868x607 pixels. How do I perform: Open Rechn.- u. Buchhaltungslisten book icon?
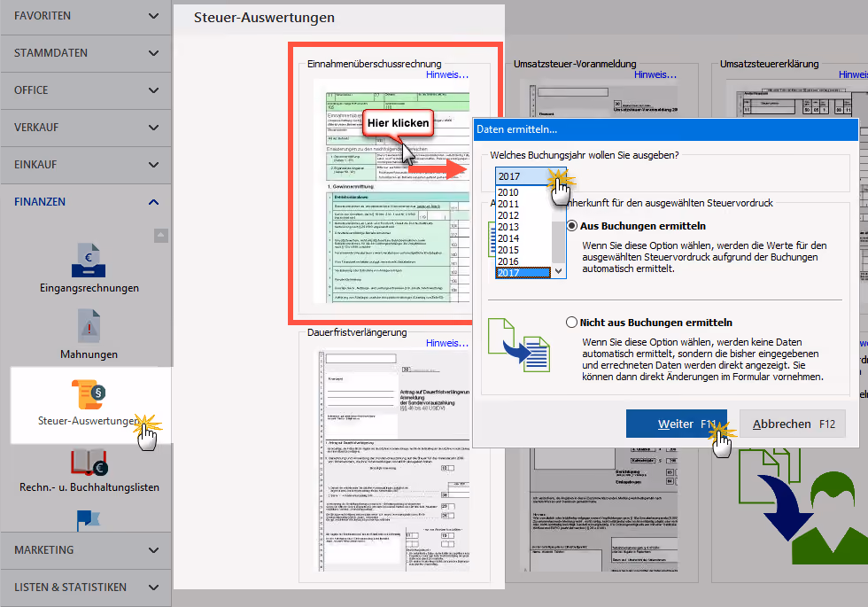(89, 462)
